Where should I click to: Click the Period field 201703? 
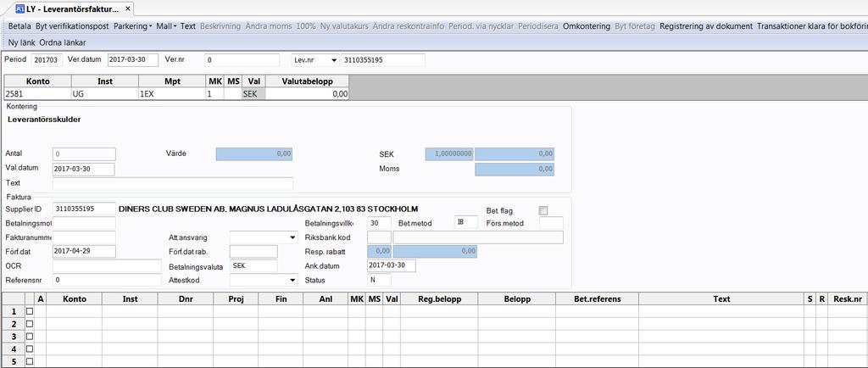(47, 59)
